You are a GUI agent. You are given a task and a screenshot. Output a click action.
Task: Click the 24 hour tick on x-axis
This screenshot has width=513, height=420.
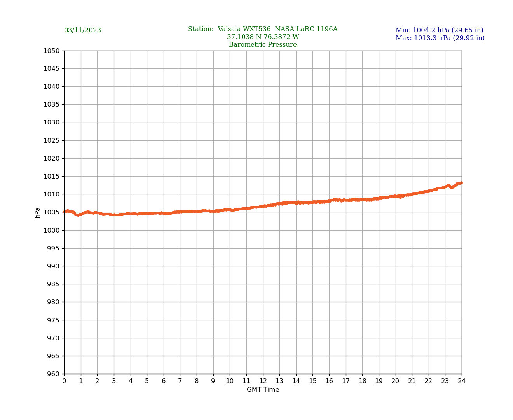pyautogui.click(x=462, y=381)
